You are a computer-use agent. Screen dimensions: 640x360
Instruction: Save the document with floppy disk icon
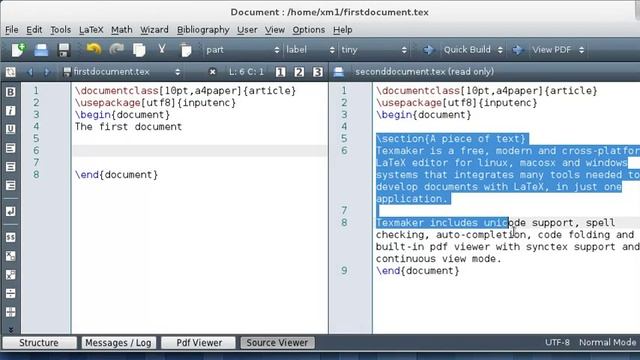pyautogui.click(x=64, y=50)
